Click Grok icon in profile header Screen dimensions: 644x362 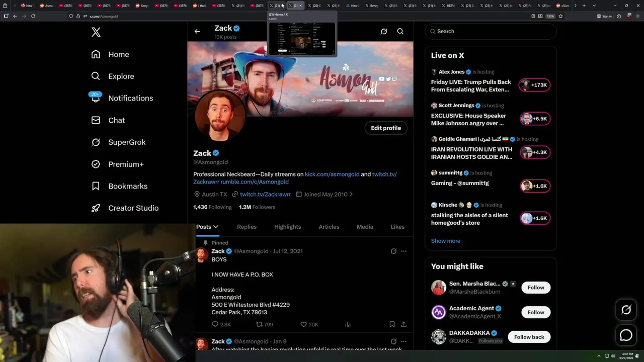tap(384, 31)
